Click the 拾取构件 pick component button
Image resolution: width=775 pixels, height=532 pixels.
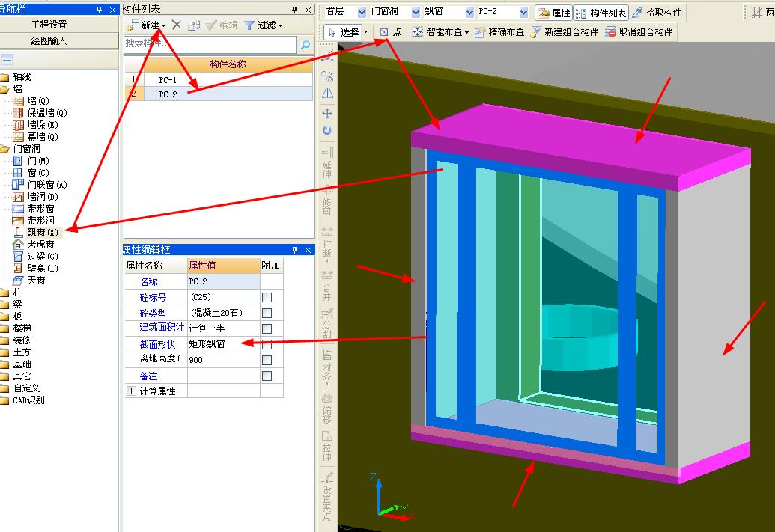point(657,13)
